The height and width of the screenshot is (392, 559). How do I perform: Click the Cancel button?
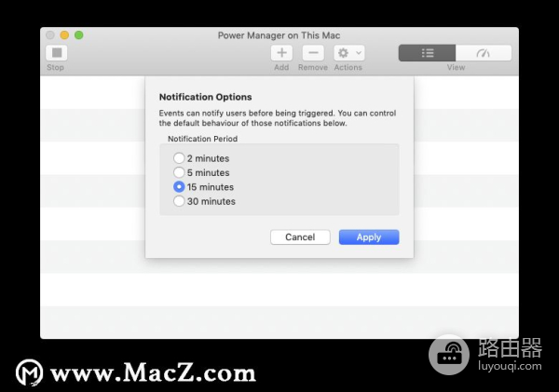pyautogui.click(x=300, y=237)
